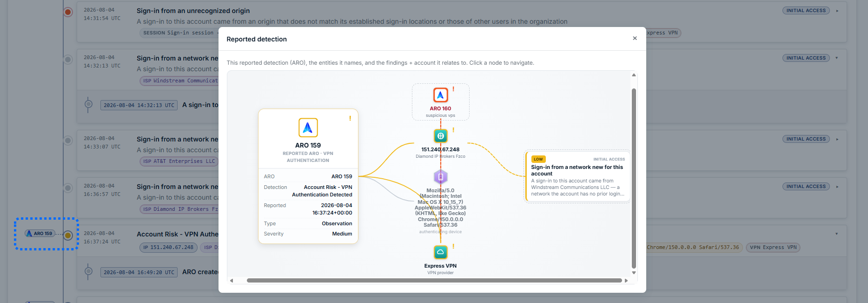Expand the 16:36:57 event row arrow
Image resolution: width=868 pixels, height=303 pixels.
pyautogui.click(x=837, y=187)
